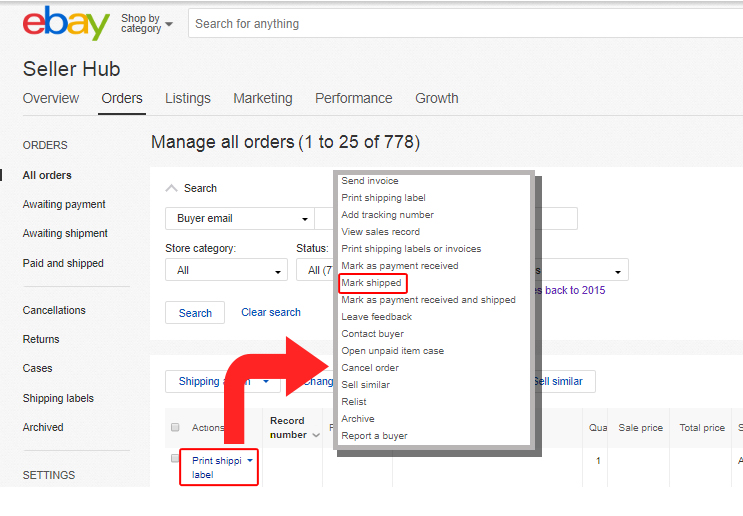Image resolution: width=743 pixels, height=516 pixels.
Task: Open Awaiting shipment orders
Action: 65,233
